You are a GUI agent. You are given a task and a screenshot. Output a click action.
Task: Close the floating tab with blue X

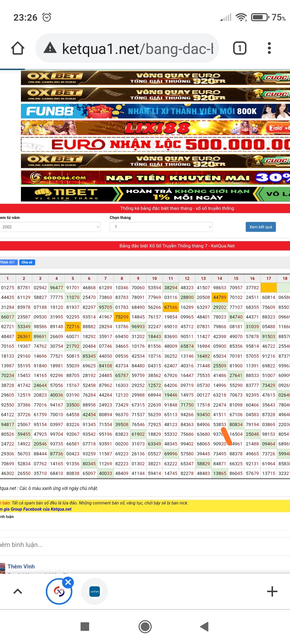pyautogui.click(x=68, y=582)
